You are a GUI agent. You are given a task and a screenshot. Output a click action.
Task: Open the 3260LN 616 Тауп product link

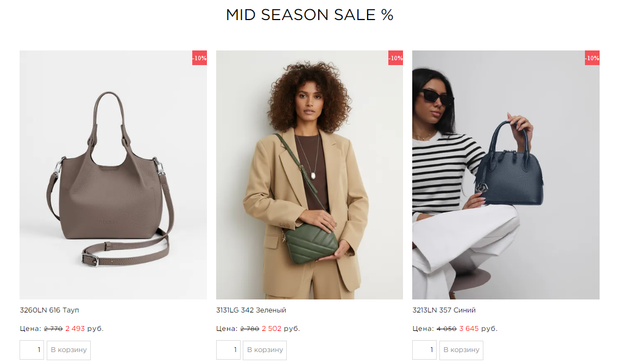[49, 310]
